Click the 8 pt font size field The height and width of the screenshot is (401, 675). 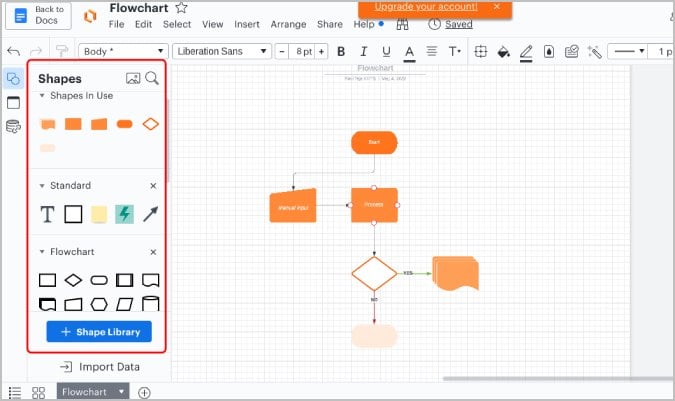[302, 52]
